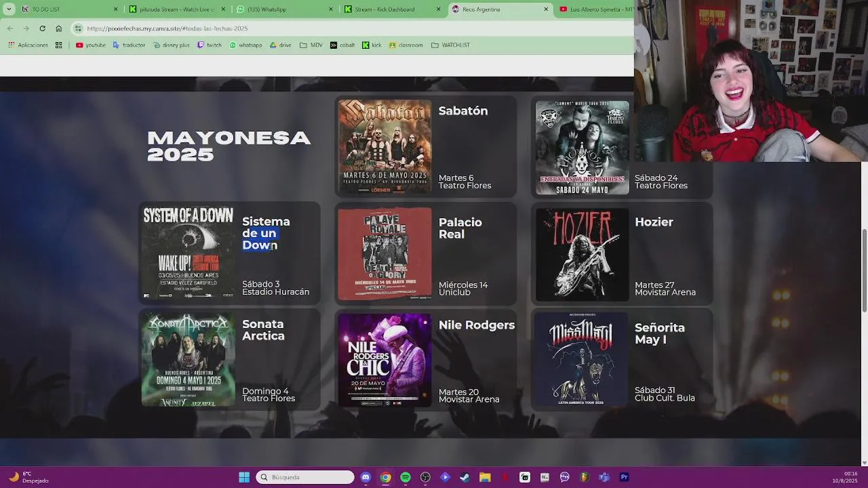Screen dimensions: 868x488
Task: Launch Steam from the taskbar
Action: pos(465,477)
